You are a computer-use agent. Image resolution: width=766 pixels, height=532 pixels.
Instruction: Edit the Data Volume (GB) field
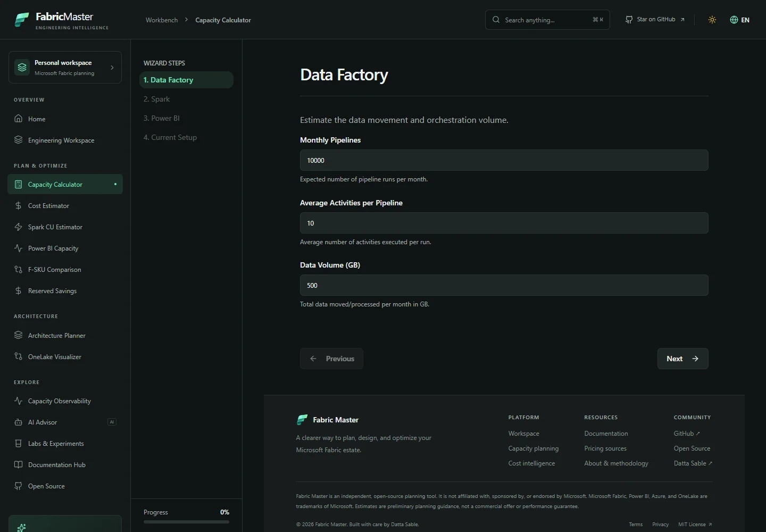pos(504,285)
